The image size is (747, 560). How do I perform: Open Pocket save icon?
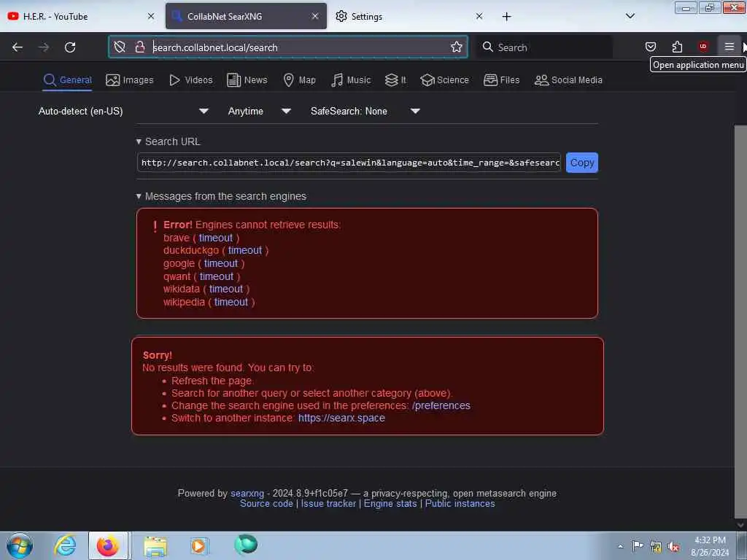(x=650, y=47)
